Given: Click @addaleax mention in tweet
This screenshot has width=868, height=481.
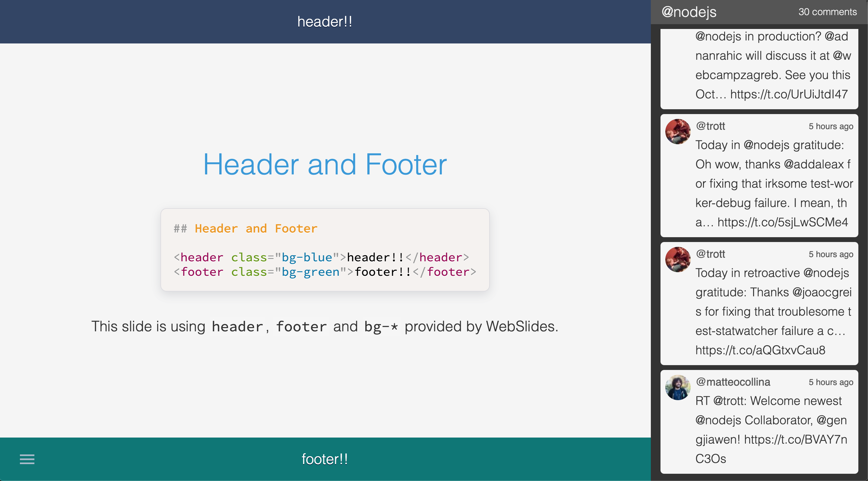Looking at the screenshot, I should pyautogui.click(x=813, y=164).
